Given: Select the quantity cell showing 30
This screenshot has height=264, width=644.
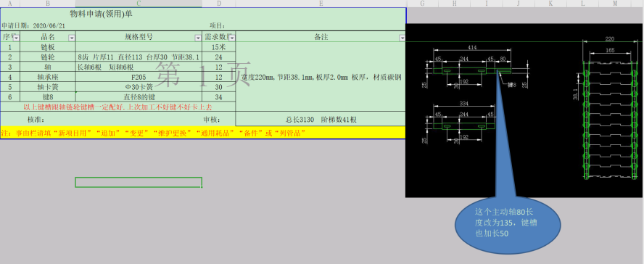Looking at the screenshot, I should click(x=219, y=87).
